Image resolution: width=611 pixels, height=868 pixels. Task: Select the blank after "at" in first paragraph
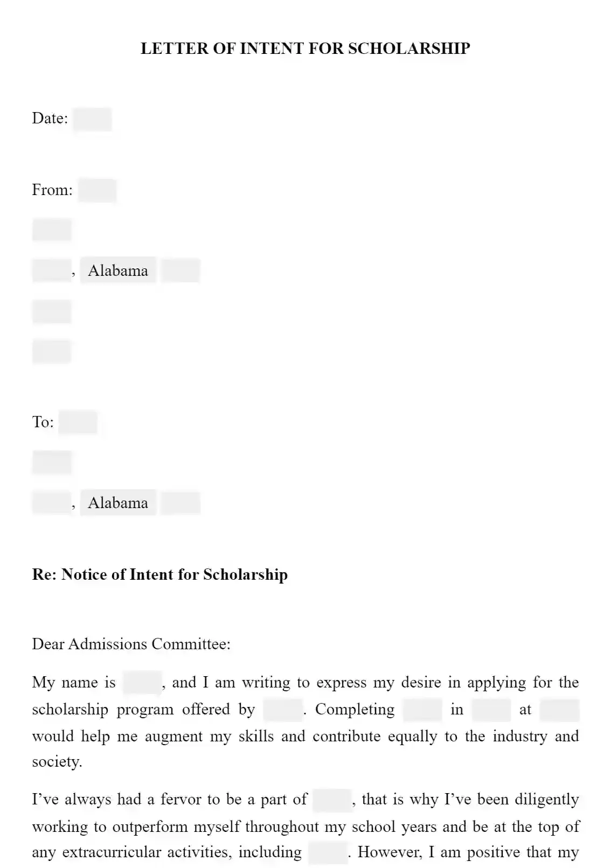coord(559,710)
